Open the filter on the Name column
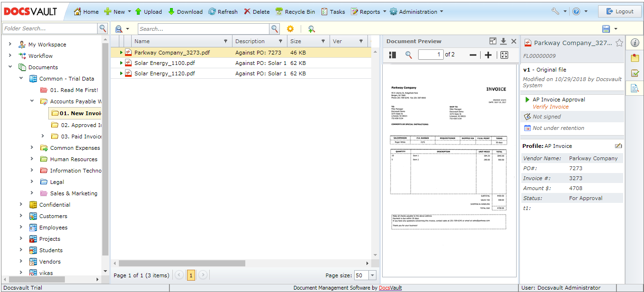Image resolution: width=644 pixels, height=292 pixels. (226, 41)
